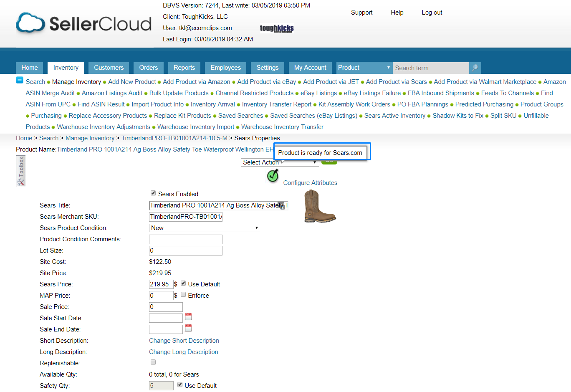The width and height of the screenshot is (571, 392).
Task: Click the green ready checkmark icon
Action: click(x=273, y=176)
